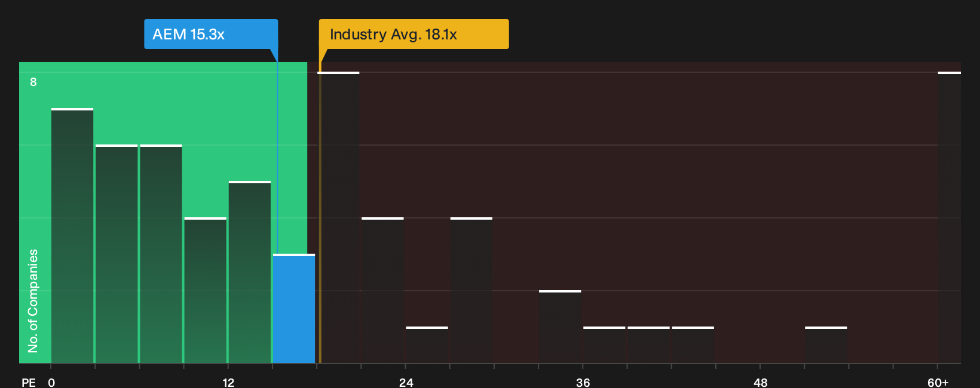Click the tallest dark bar beside industry average line
The image size is (980, 388).
pos(338,217)
